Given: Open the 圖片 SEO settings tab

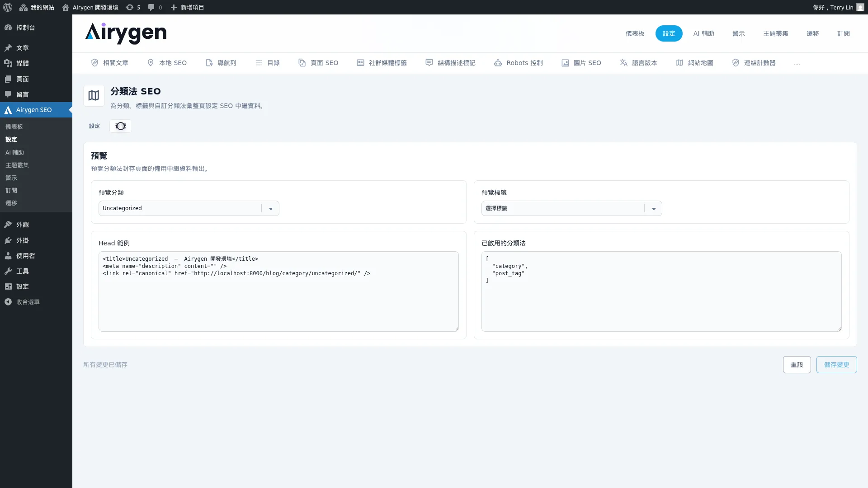Looking at the screenshot, I should 581,63.
